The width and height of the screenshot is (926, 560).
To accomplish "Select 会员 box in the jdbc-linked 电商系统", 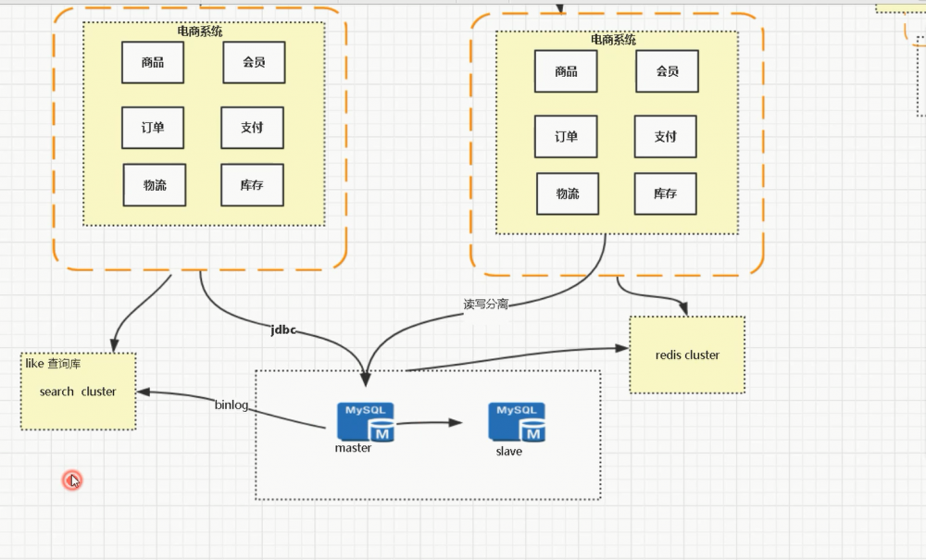I will [254, 63].
